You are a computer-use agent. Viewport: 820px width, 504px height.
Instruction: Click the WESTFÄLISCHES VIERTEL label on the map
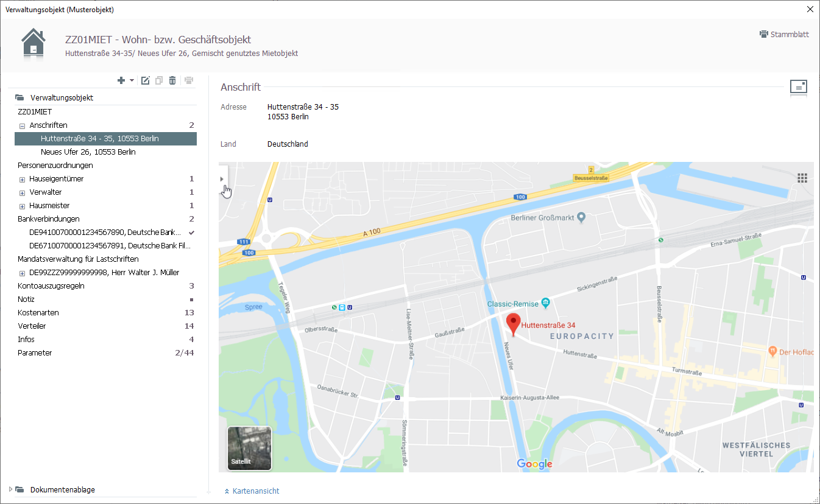756,449
